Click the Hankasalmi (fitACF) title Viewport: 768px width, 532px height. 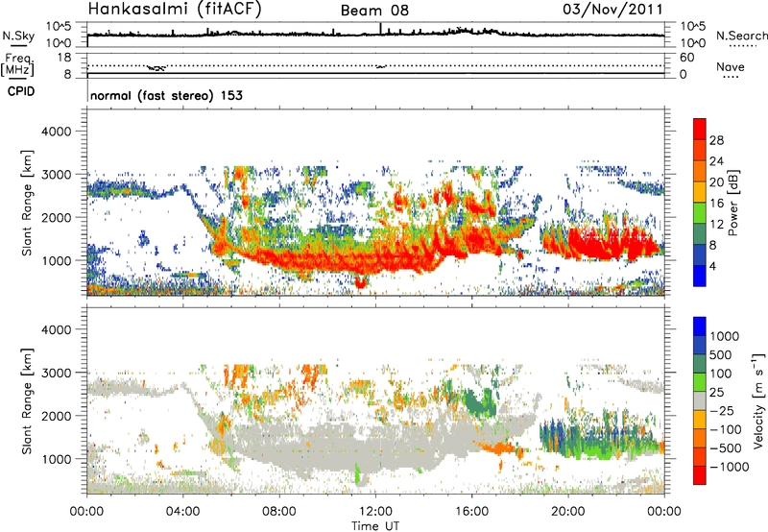point(175,9)
